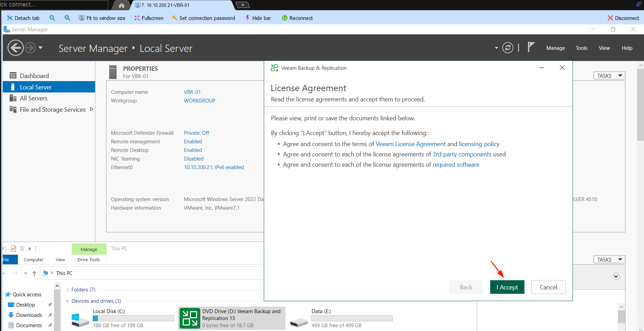Click the home tab icon

click(x=122, y=5)
